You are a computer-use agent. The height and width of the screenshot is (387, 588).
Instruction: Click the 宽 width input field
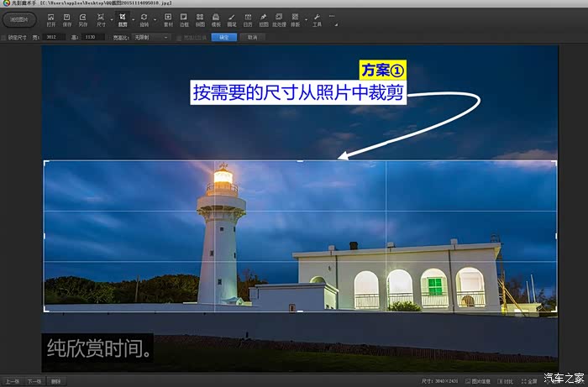point(55,38)
